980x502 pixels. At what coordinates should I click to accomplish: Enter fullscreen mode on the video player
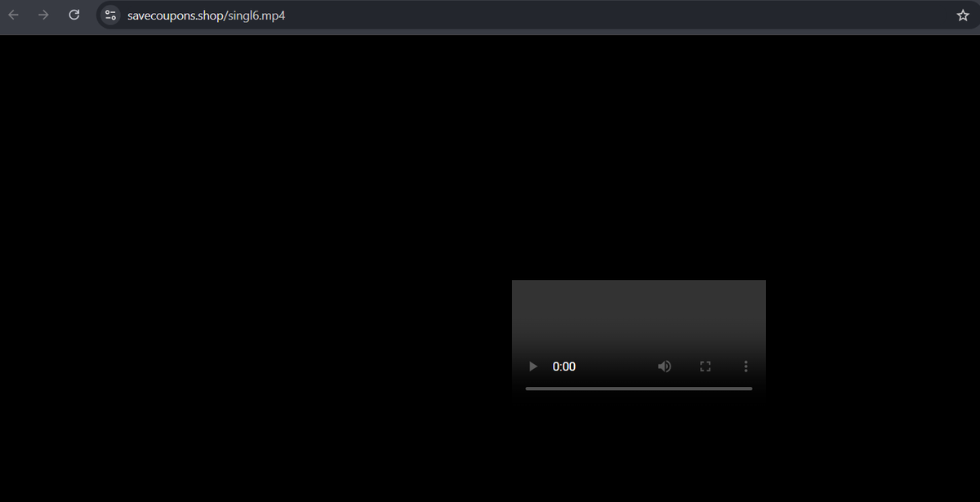click(706, 367)
